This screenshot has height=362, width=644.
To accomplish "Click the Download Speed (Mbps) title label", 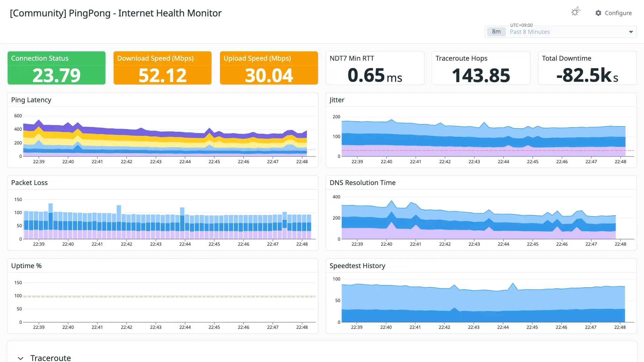I will [155, 58].
